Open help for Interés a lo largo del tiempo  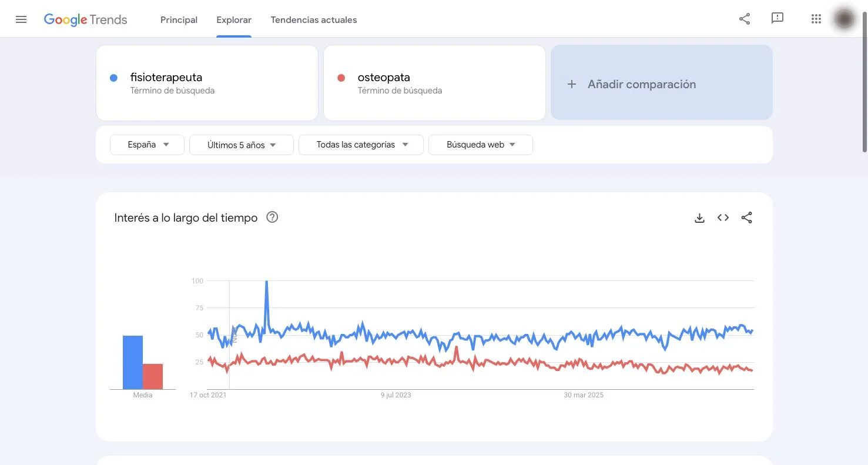[x=272, y=218]
